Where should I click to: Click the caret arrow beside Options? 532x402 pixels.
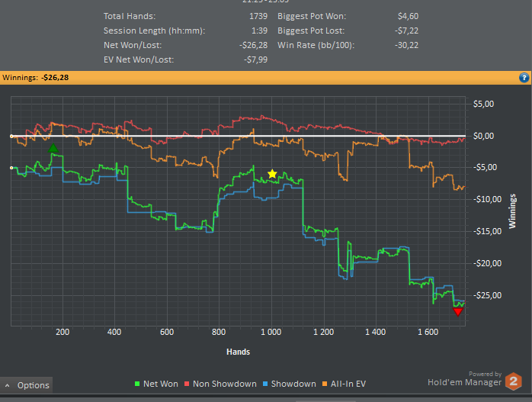pyautogui.click(x=8, y=385)
